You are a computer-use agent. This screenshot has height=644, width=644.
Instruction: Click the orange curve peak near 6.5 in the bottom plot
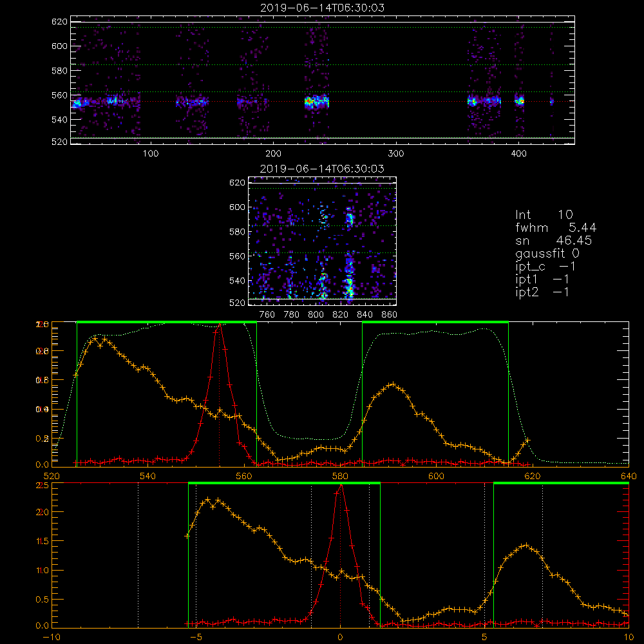[x=526, y=545]
